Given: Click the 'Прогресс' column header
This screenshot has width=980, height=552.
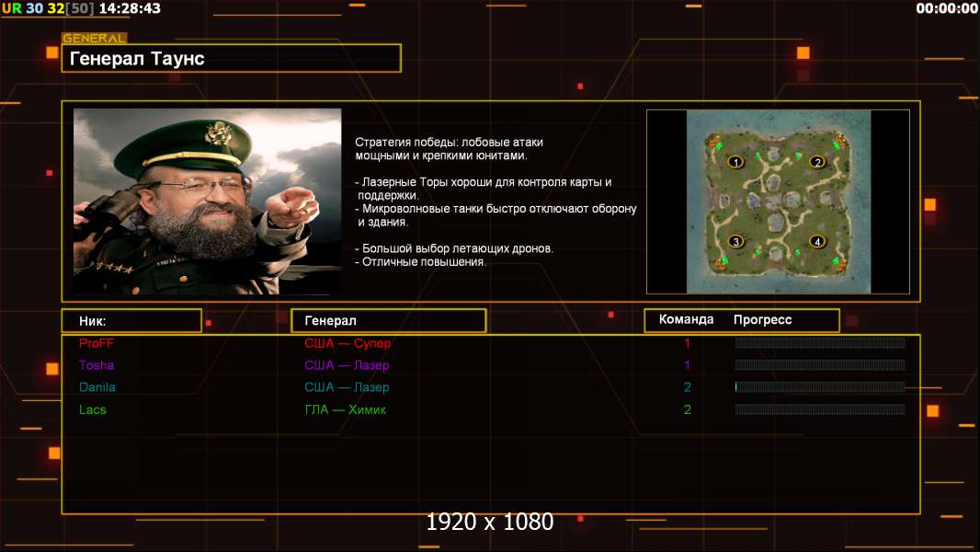Looking at the screenshot, I should pyautogui.click(x=762, y=319).
